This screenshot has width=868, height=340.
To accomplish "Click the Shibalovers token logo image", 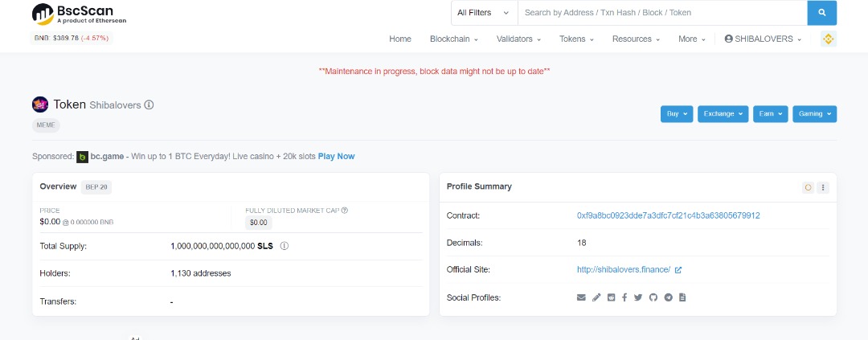I will [x=40, y=104].
